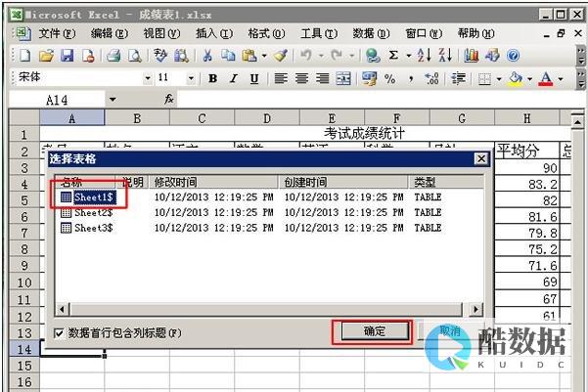Cut selection with the scissors icon
Viewport: 588px width, 392px height.
[207, 56]
